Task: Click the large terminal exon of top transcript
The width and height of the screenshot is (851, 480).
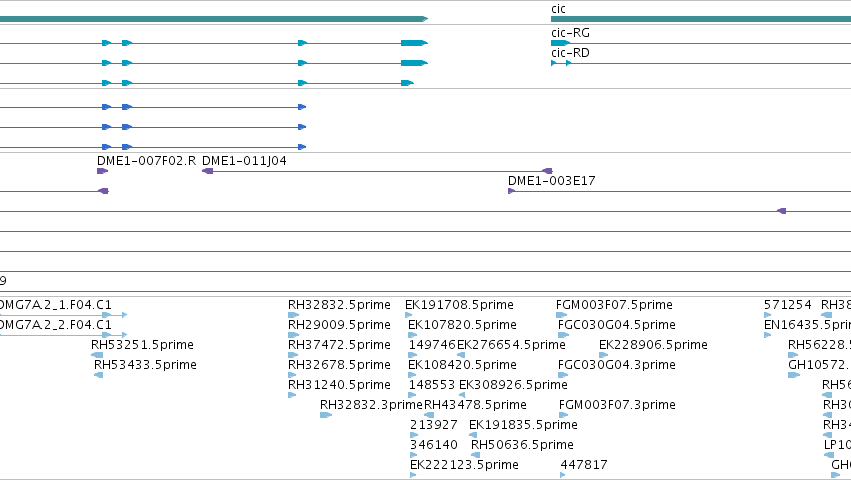Action: pyautogui.click(x=414, y=43)
